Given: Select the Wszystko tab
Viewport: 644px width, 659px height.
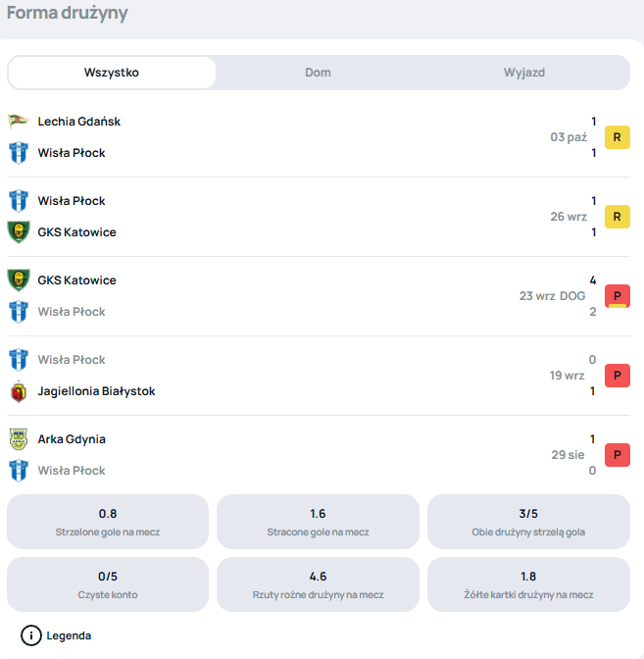Looking at the screenshot, I should click(x=112, y=73).
